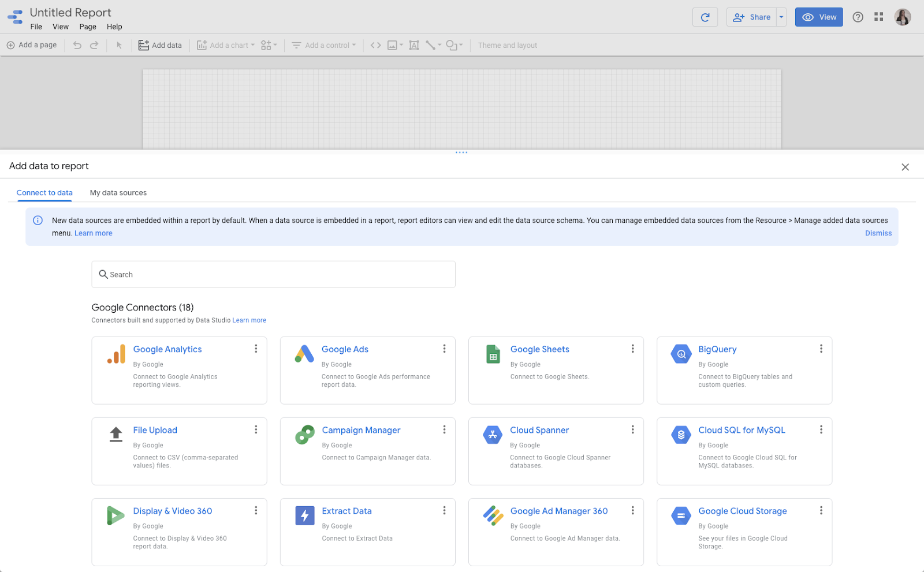The image size is (924, 572).
Task: Click the connector Search field
Action: point(273,274)
